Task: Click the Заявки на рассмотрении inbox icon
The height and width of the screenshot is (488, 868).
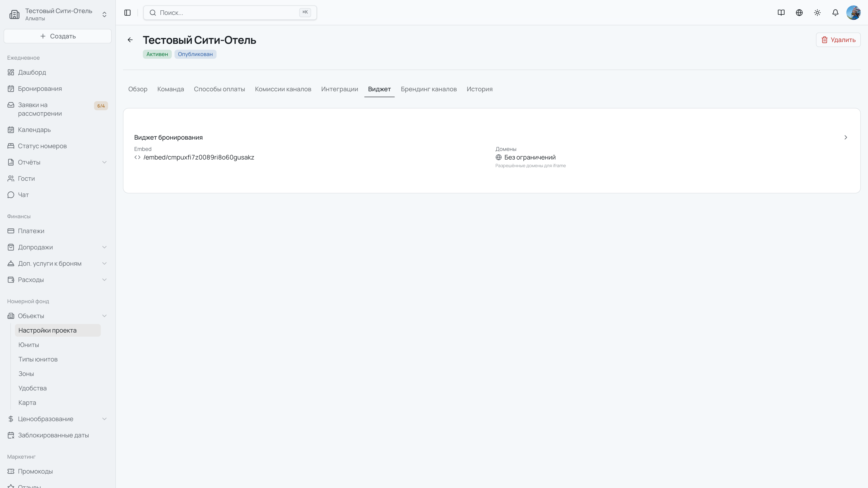Action: click(11, 105)
